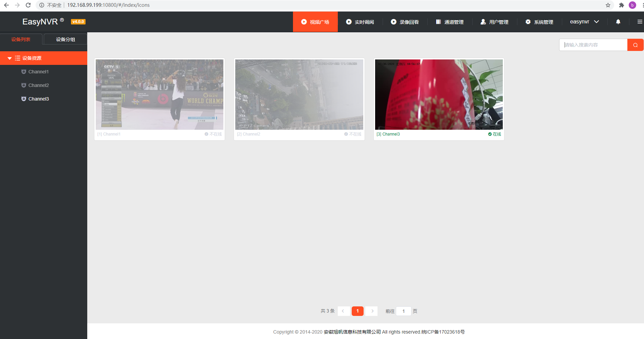Open the 用户管理 menu
Screen dimensions: 644x339
tap(495, 22)
